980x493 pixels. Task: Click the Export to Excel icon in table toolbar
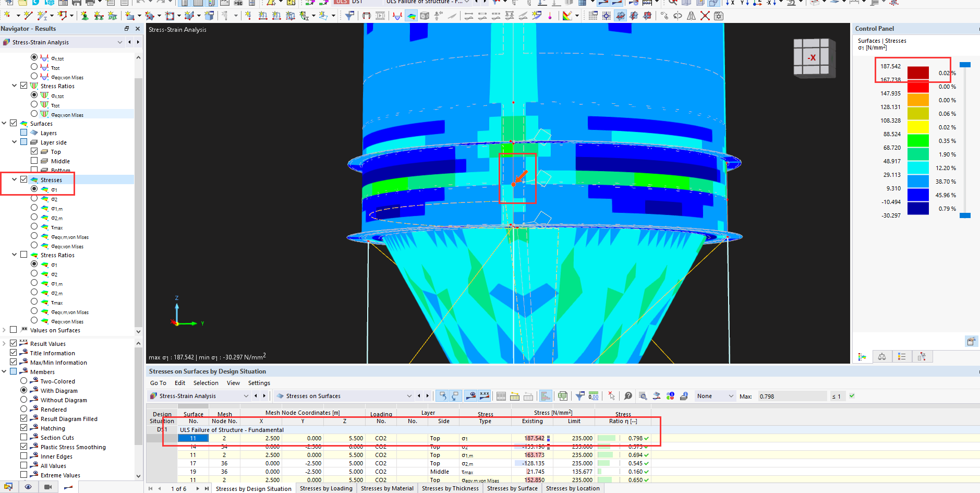click(562, 396)
